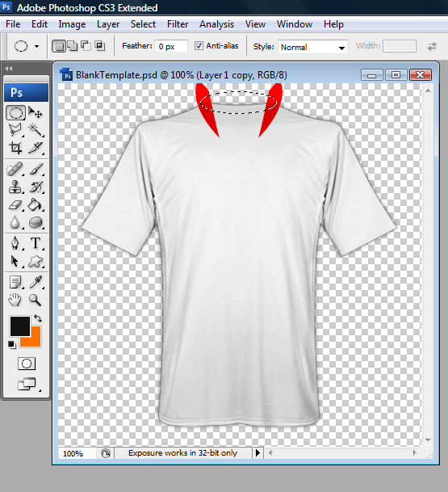
Task: Click the orange background color swatch
Action: coord(35,340)
